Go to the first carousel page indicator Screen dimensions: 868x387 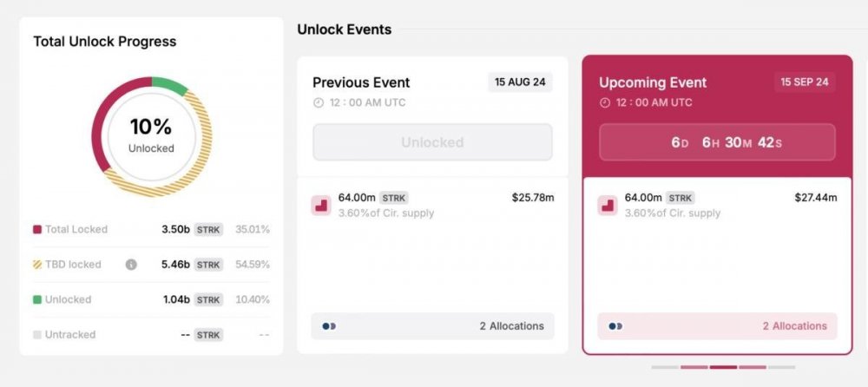coord(665,367)
